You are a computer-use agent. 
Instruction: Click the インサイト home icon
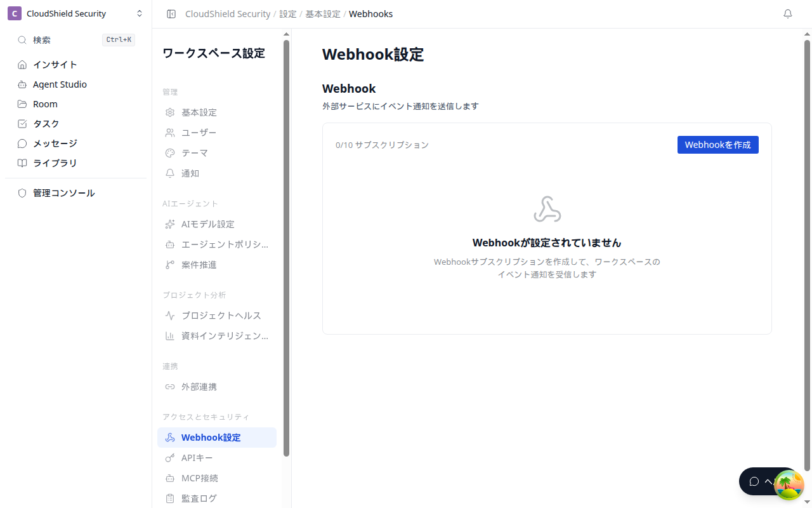click(x=22, y=65)
